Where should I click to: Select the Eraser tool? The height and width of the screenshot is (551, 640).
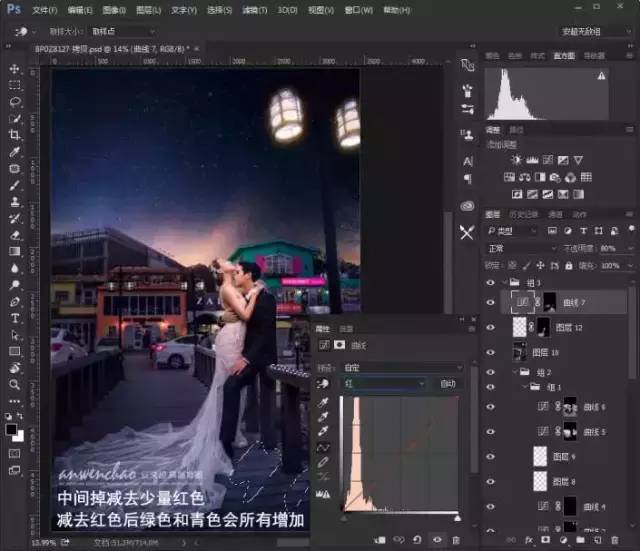pos(15,235)
